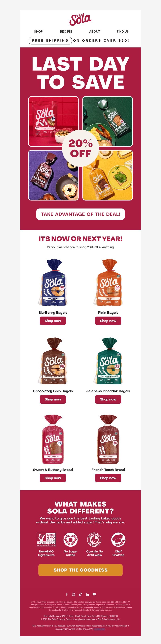Open the YouTube social icon
The image size is (161, 644).
click(x=94, y=594)
